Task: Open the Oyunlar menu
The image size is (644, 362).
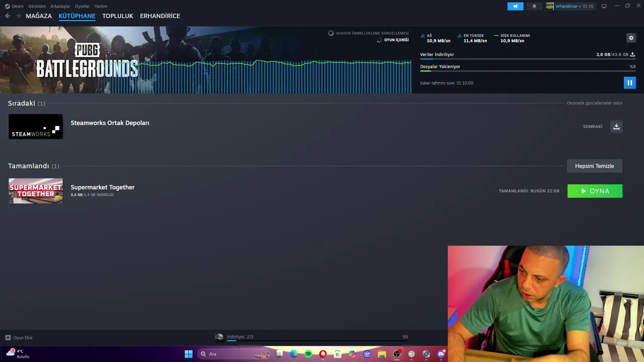Action: click(82, 6)
